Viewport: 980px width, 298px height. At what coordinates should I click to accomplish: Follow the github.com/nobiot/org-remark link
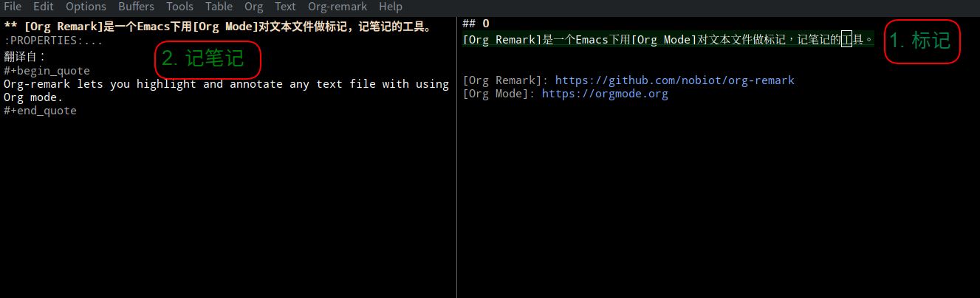point(674,80)
